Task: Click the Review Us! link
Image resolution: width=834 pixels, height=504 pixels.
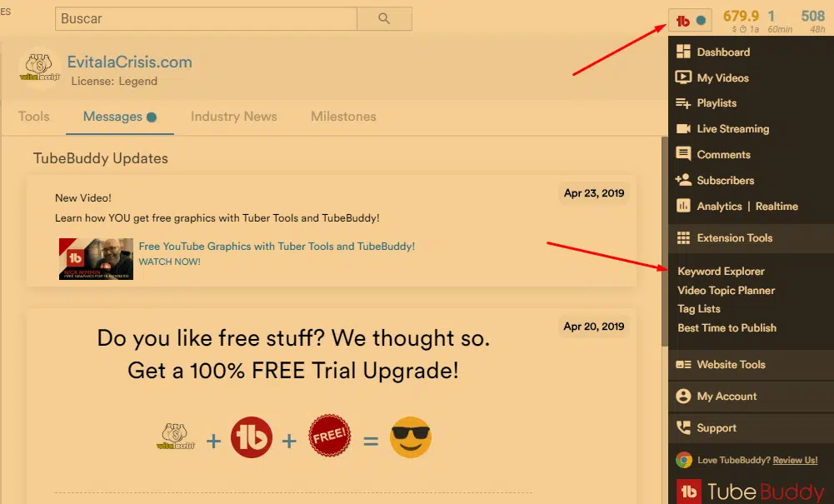Action: coord(795,461)
